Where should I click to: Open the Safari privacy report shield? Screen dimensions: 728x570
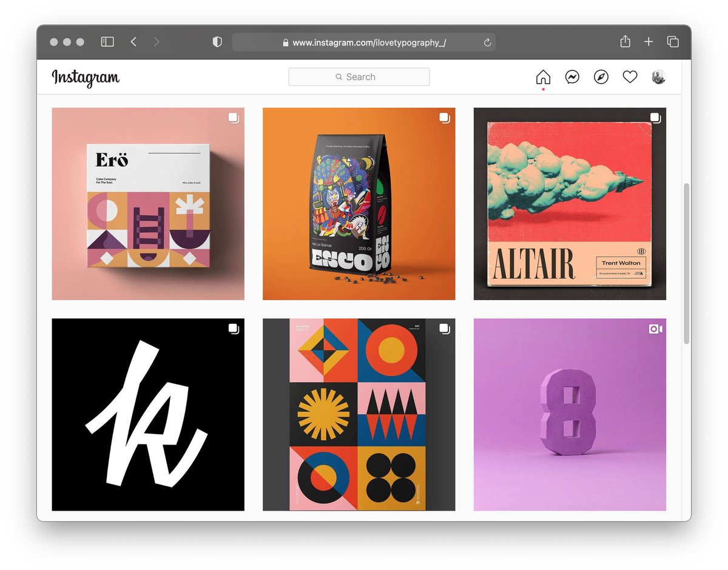217,42
